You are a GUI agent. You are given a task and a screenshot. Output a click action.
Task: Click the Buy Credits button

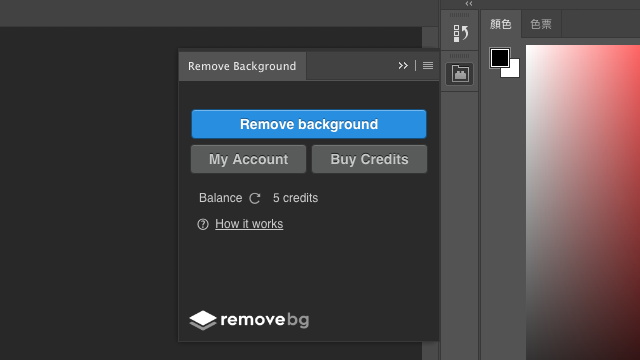369,159
